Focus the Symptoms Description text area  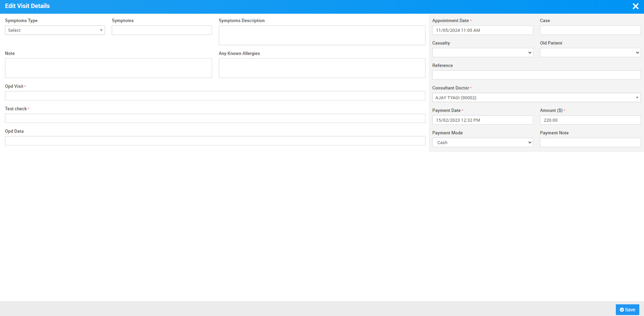click(x=322, y=35)
